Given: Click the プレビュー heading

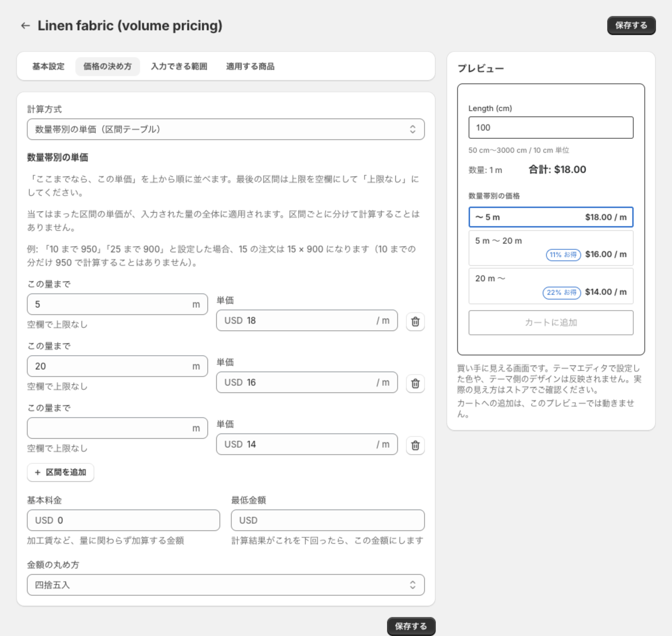Looking at the screenshot, I should click(x=480, y=69).
